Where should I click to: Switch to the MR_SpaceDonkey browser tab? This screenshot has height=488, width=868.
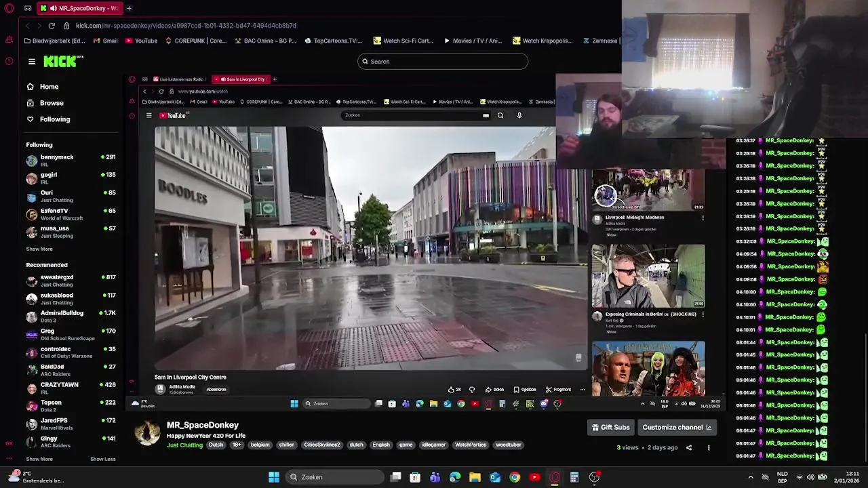tap(79, 8)
